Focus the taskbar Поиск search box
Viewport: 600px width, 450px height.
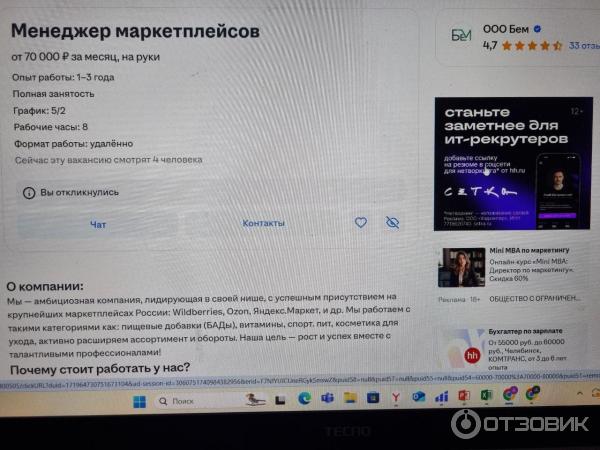point(199,401)
